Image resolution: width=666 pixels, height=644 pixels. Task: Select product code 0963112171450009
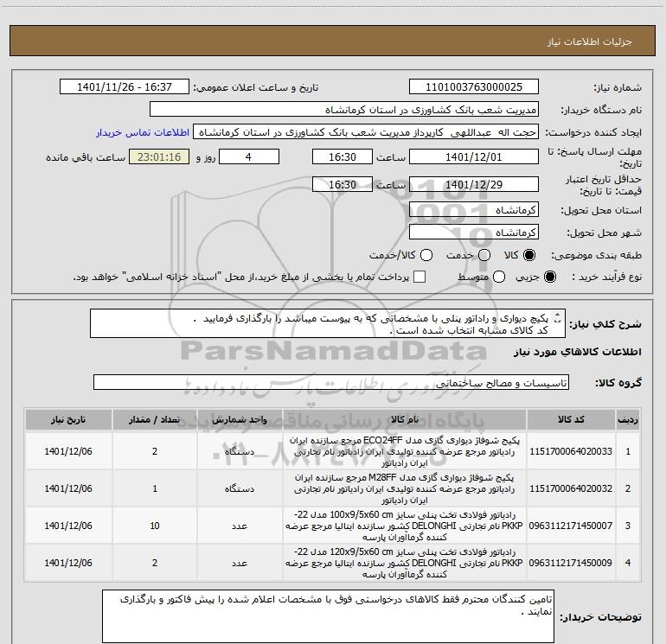[571, 563]
